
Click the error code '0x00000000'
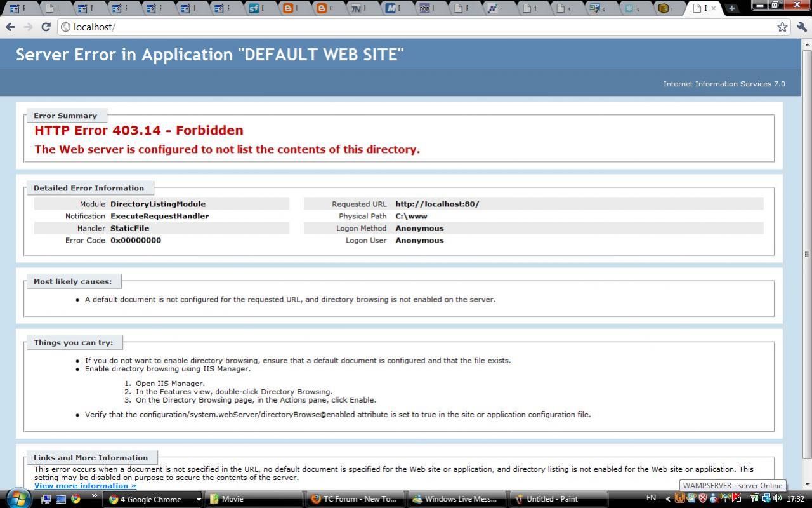click(136, 240)
